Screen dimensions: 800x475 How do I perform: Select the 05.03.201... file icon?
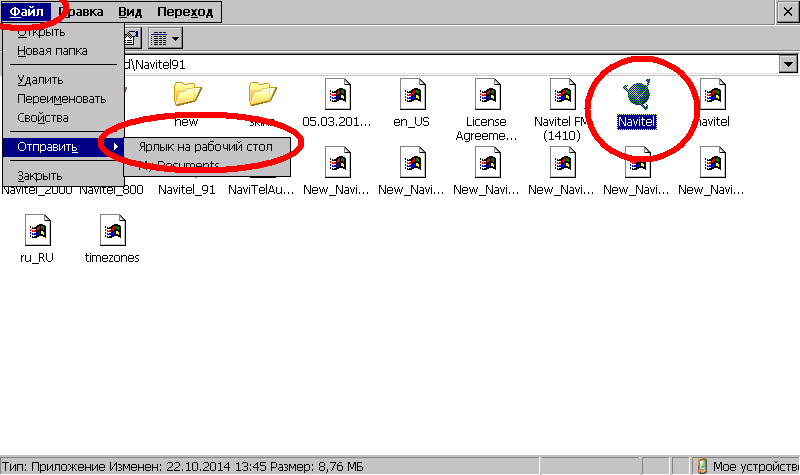click(x=337, y=94)
